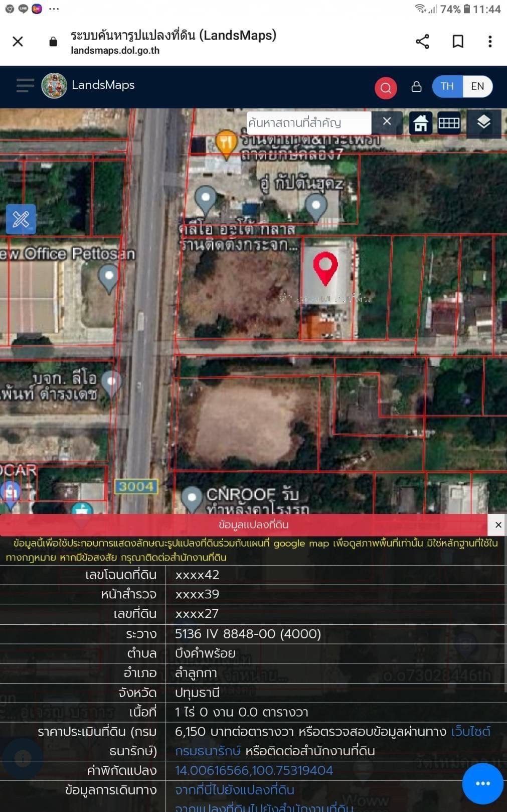
Task: Tap the อู่ กัปตันฮุคz place marker
Action: [316, 208]
